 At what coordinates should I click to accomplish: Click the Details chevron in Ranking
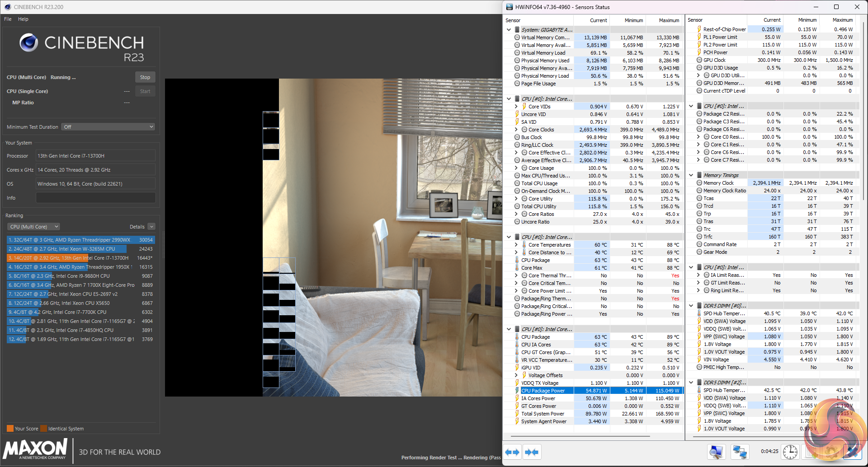pyautogui.click(x=151, y=227)
